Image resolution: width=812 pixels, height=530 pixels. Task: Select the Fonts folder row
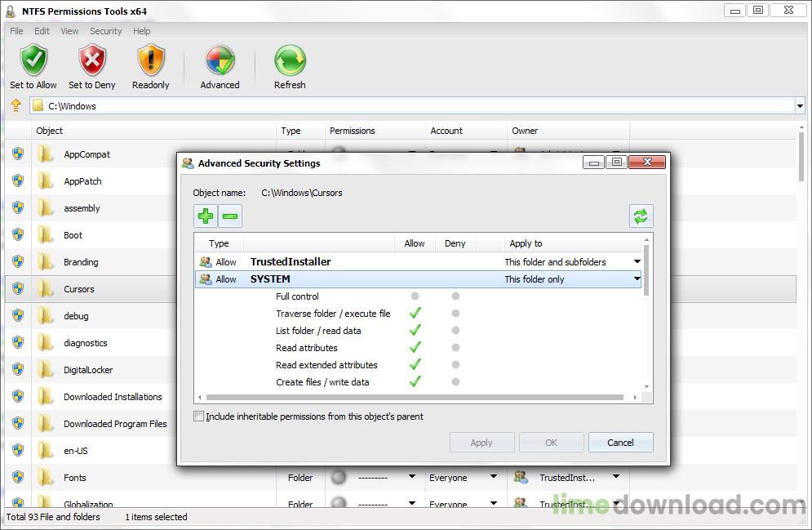(x=75, y=478)
